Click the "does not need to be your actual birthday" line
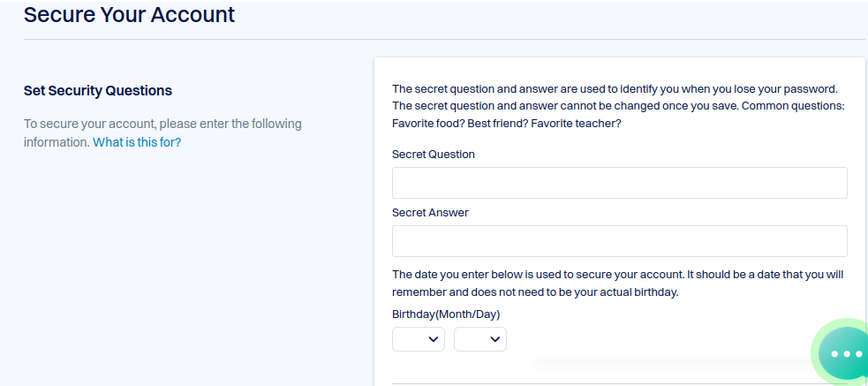This screenshot has width=868, height=386. (x=535, y=292)
